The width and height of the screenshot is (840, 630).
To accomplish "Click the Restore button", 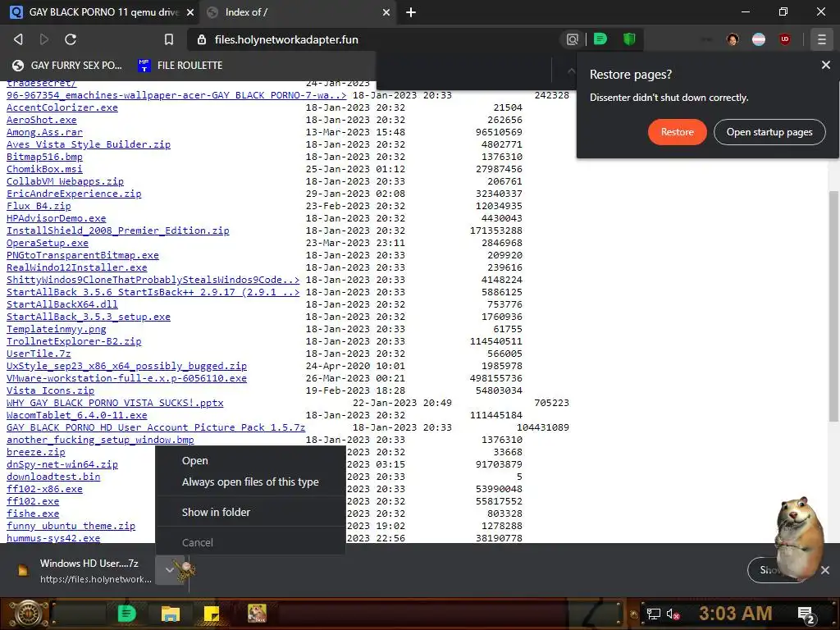I will click(x=677, y=132).
